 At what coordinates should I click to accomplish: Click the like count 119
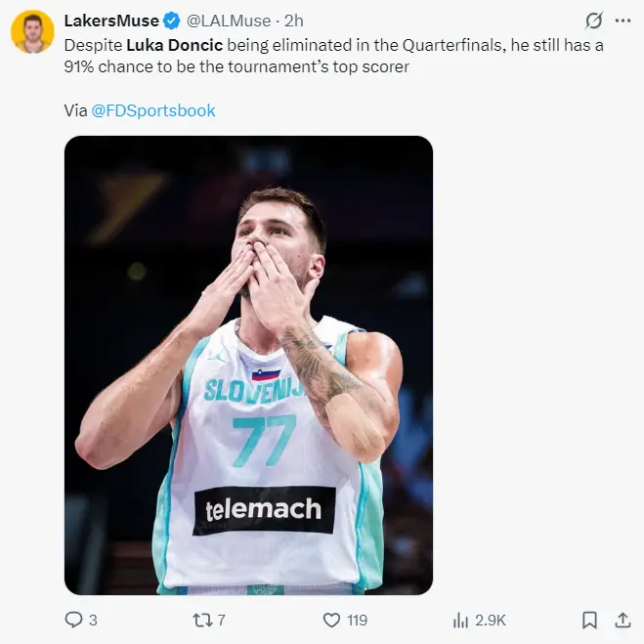[x=357, y=620]
